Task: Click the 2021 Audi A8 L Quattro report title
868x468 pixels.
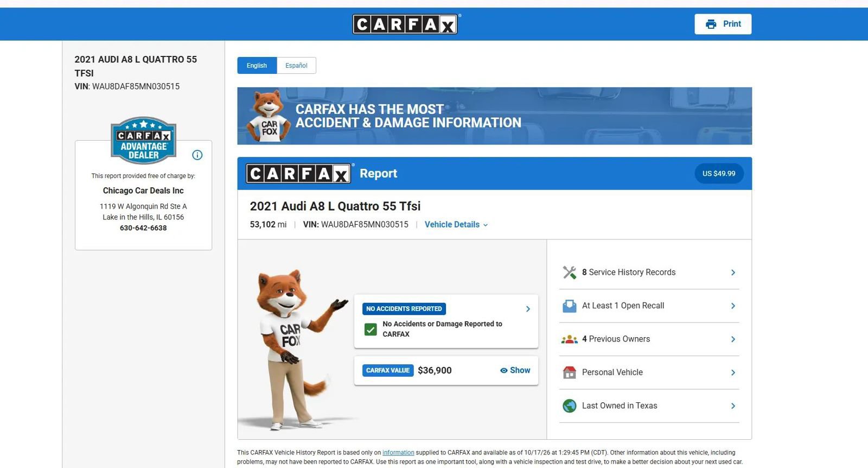Action: pos(335,206)
